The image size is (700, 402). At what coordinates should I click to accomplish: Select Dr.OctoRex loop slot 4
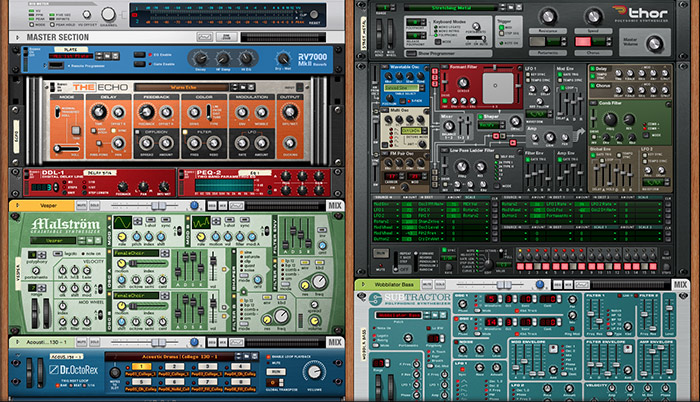click(240, 366)
